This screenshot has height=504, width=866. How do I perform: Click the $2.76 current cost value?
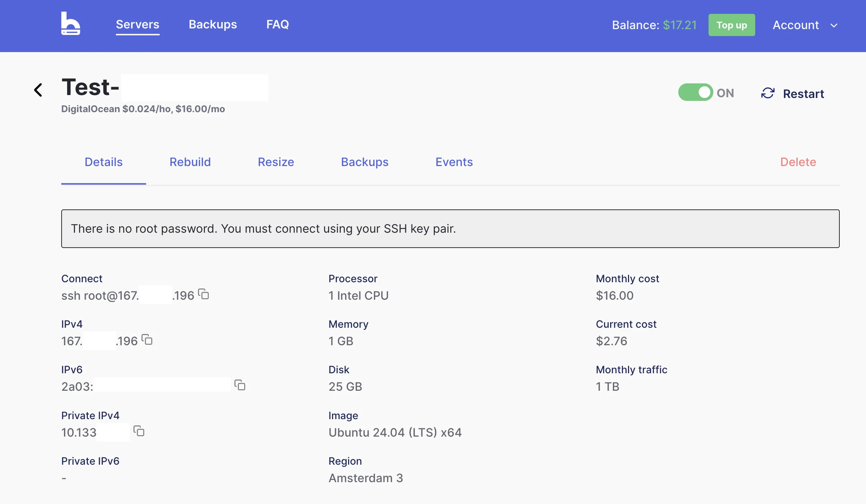[x=612, y=341]
